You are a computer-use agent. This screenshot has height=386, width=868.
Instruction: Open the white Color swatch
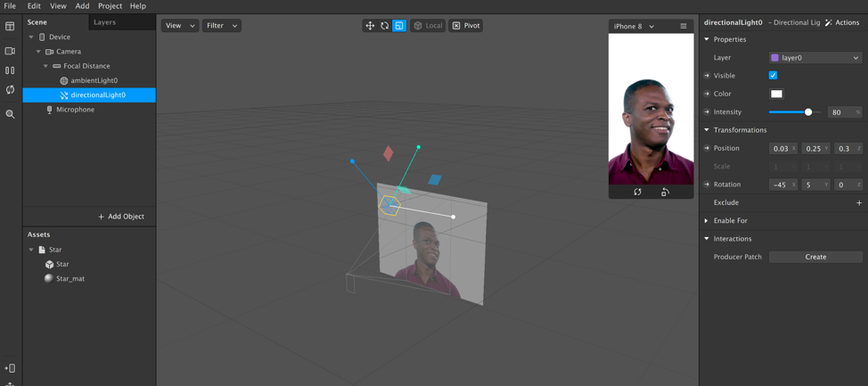777,94
